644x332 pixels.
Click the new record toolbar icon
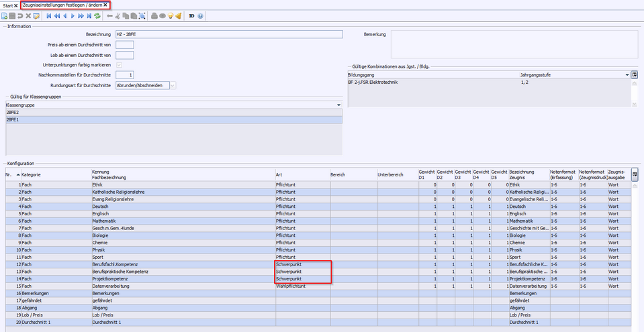coord(5,15)
